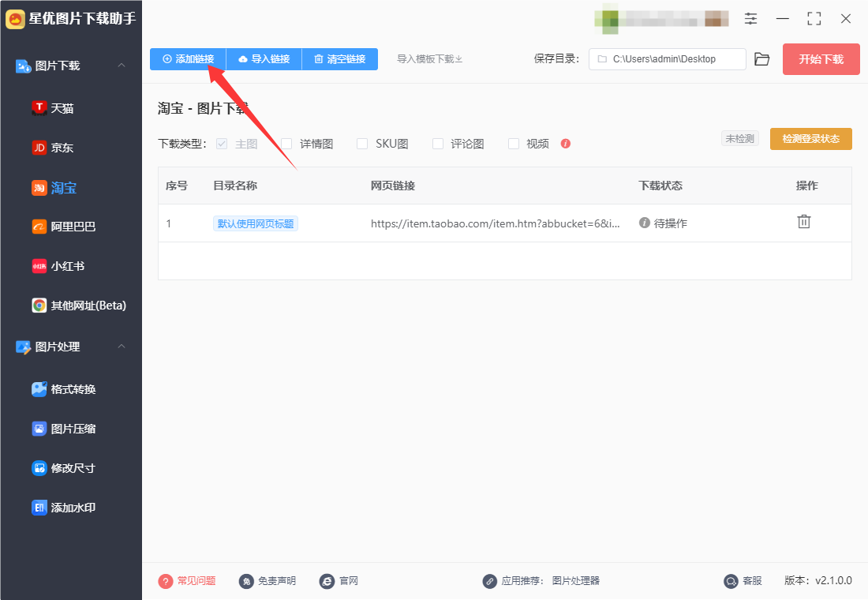Click the 添加水印 stamp icon

point(39,508)
